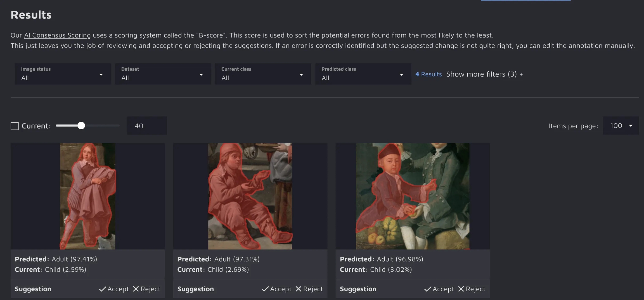
Task: Expand the Current class dropdown
Action: [263, 74]
